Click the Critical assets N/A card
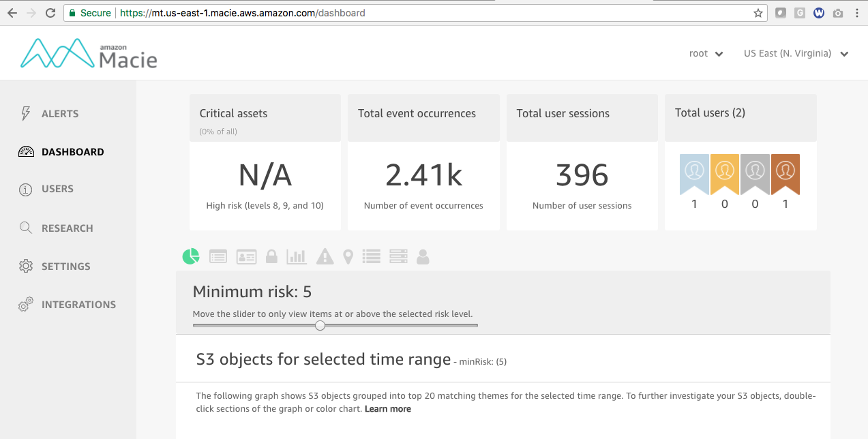The width and height of the screenshot is (868, 439). 265,162
